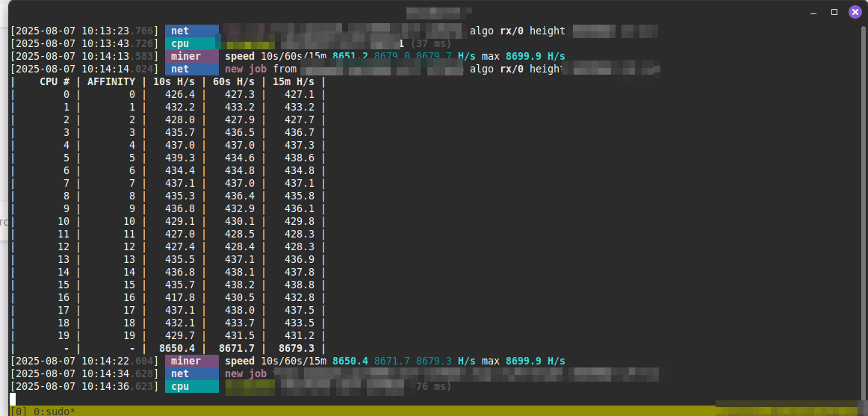Image resolution: width=868 pixels, height=416 pixels.
Task: Click the total 60s hashrate 8671.7 in table
Action: pos(237,349)
